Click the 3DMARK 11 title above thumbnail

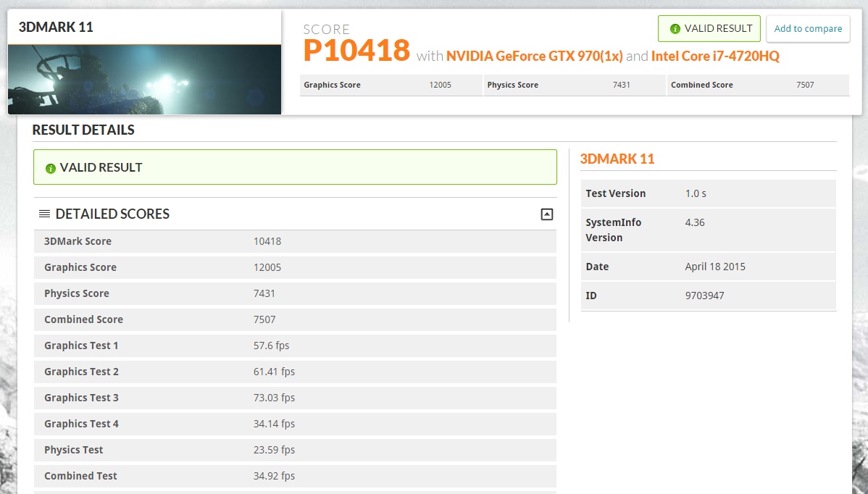point(56,27)
